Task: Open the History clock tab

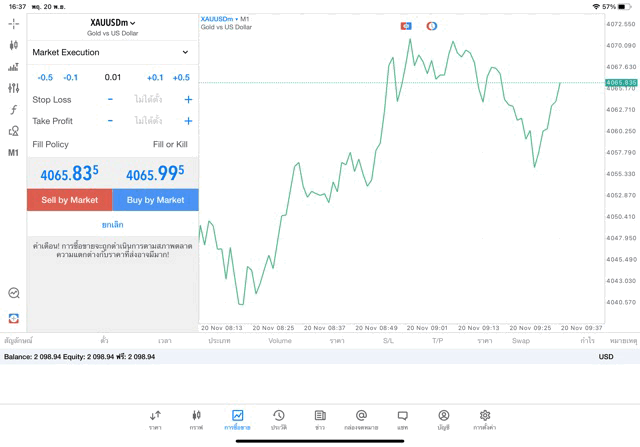Action: (279, 420)
